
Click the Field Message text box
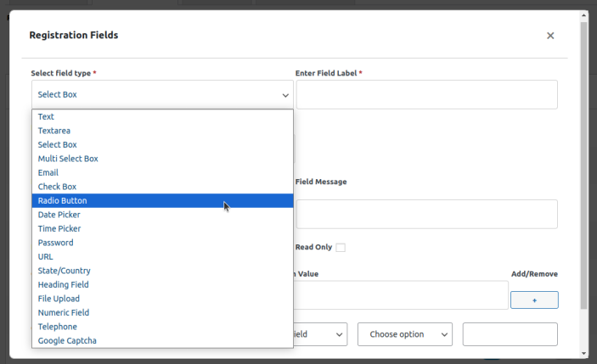click(x=426, y=214)
